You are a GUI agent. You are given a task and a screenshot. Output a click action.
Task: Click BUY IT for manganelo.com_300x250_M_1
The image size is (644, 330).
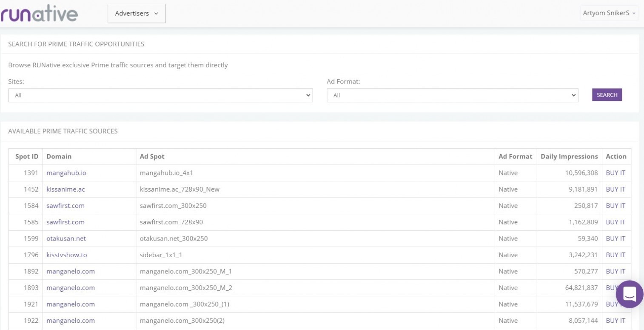[616, 271]
